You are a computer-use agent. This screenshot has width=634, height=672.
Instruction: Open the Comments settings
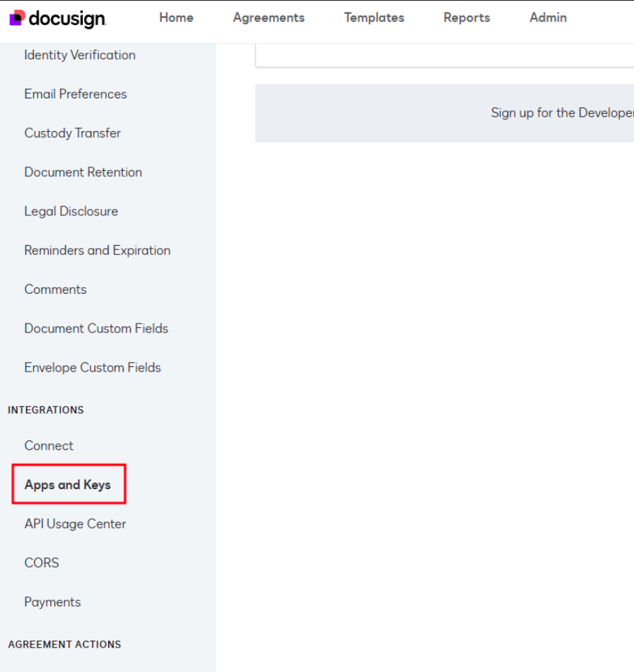pyautogui.click(x=55, y=289)
